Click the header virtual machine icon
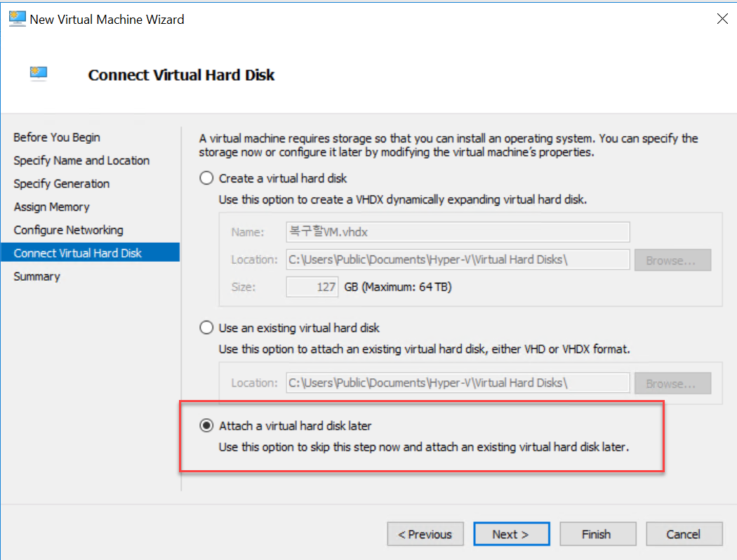Screen dimensions: 737x560 click(39, 73)
